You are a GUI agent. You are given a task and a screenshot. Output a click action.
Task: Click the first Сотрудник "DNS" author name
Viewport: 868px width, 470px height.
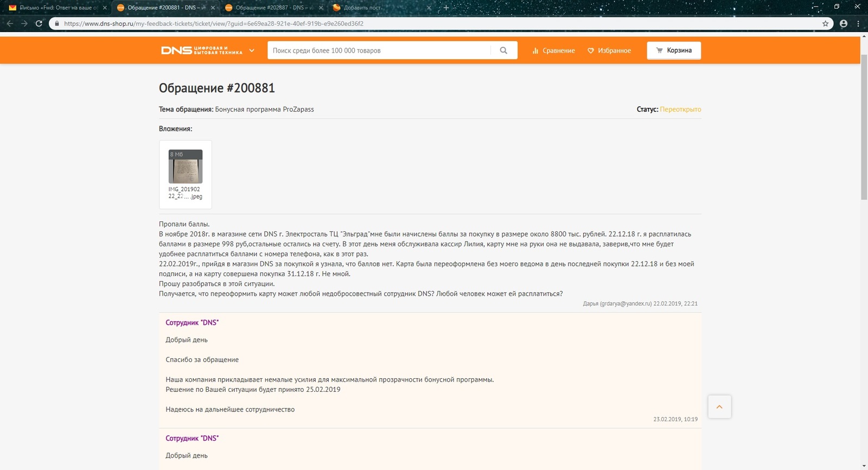coord(192,322)
